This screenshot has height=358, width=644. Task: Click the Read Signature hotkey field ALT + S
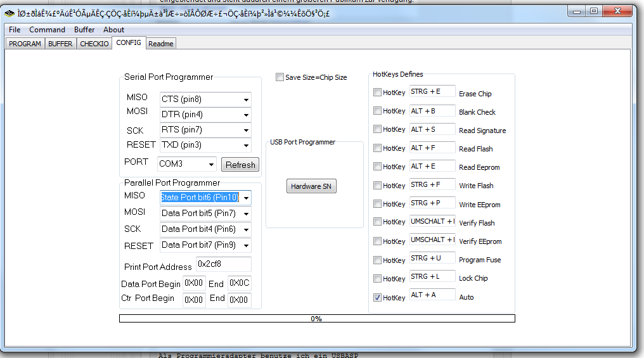432,129
